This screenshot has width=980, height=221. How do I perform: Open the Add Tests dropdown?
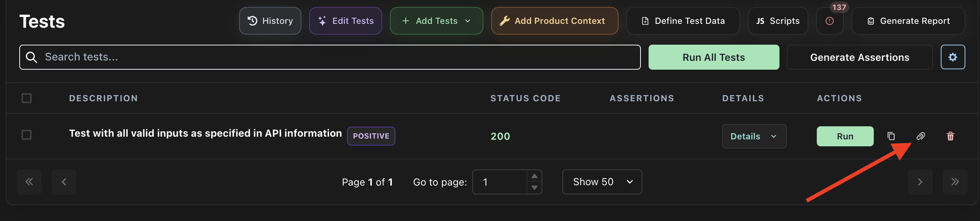(436, 21)
